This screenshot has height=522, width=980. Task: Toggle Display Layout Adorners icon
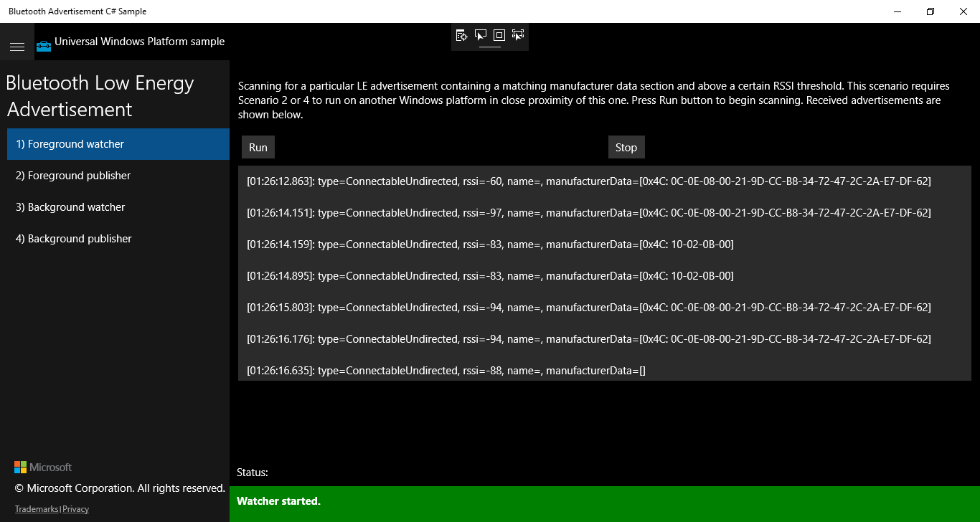[x=499, y=35]
